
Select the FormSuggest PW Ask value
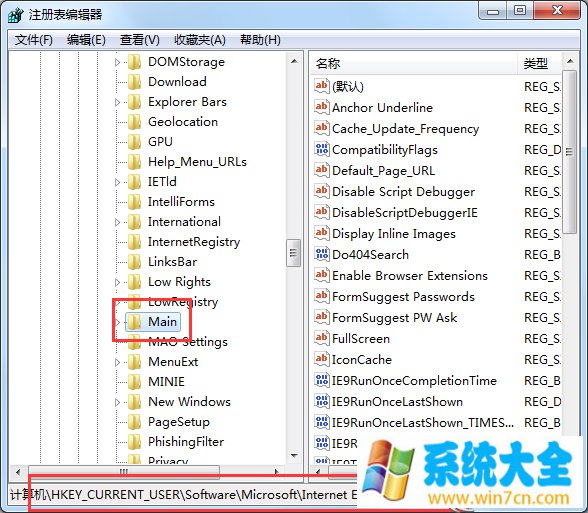point(394,318)
